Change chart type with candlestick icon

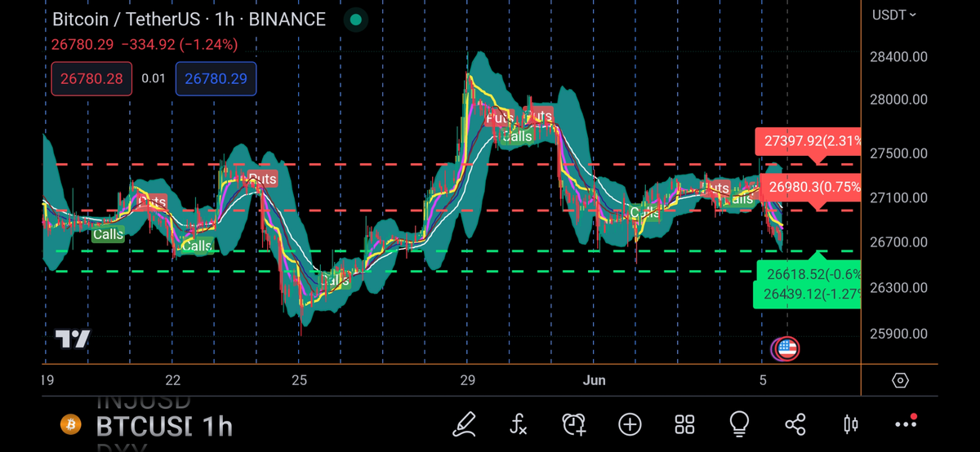click(x=850, y=423)
